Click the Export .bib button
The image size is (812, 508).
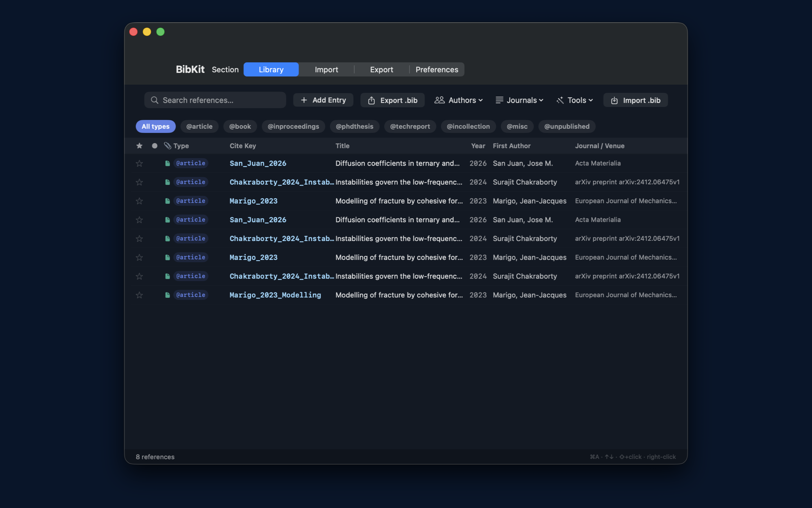[392, 100]
